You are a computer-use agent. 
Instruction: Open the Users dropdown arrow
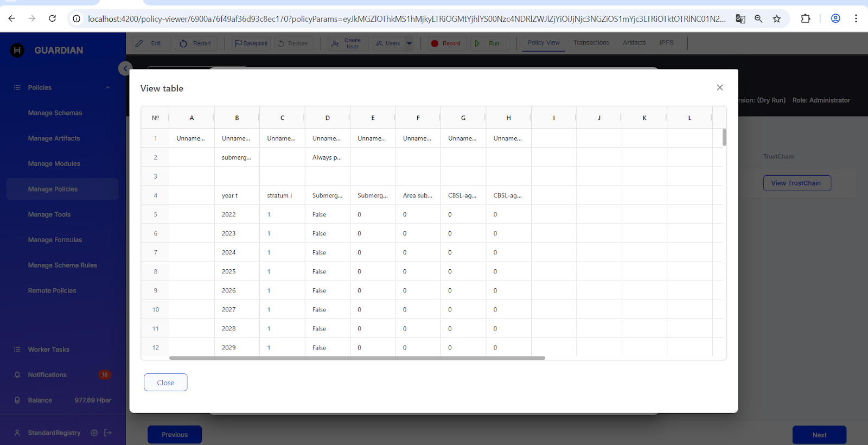click(x=410, y=43)
